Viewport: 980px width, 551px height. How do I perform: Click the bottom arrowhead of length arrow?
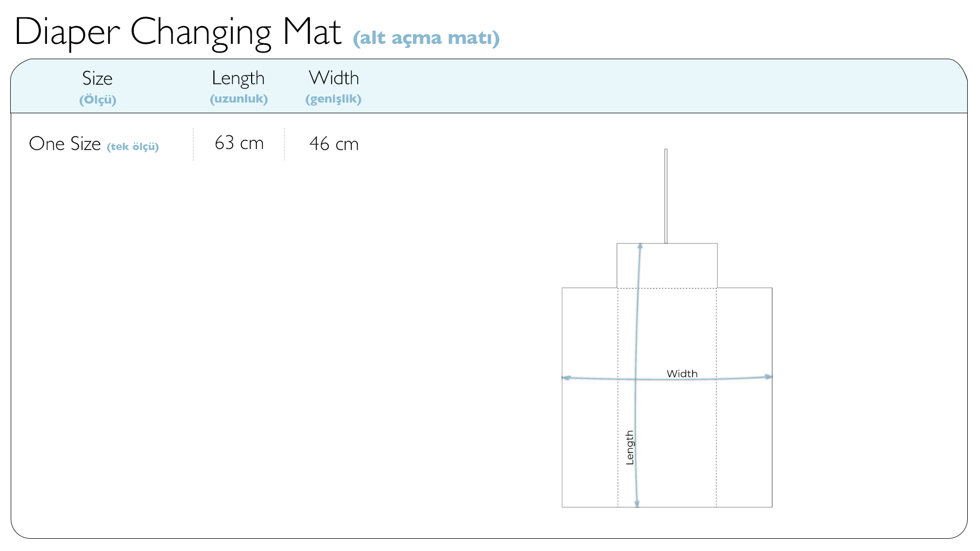pyautogui.click(x=636, y=504)
